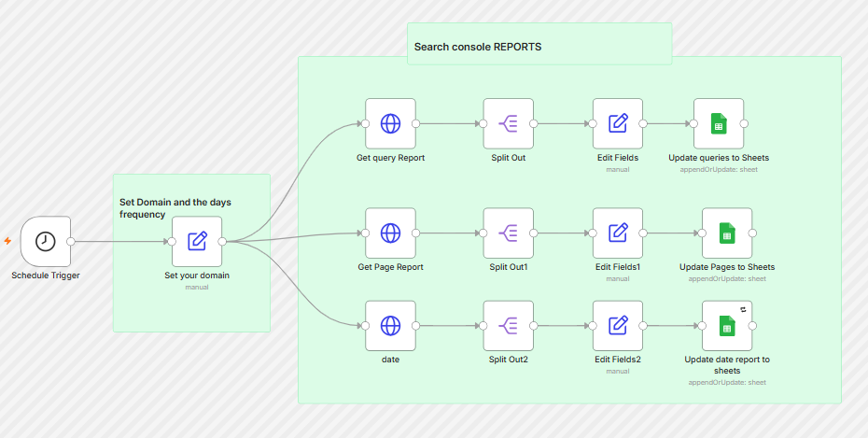Click the Update queries to Sheets label
Image resolution: width=868 pixels, height=438 pixels.
coord(719,158)
